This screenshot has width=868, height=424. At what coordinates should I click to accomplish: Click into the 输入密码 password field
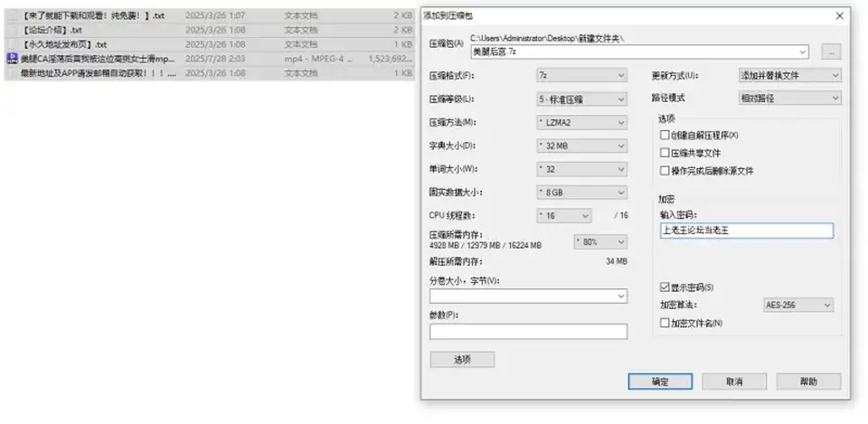click(x=747, y=231)
